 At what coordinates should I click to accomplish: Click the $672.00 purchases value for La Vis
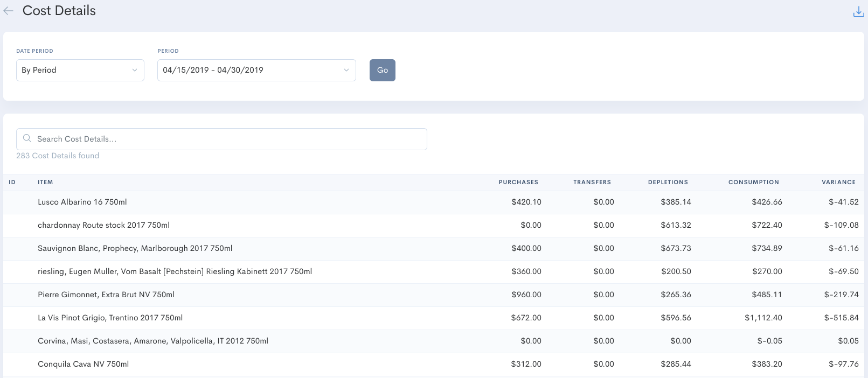pyautogui.click(x=526, y=318)
